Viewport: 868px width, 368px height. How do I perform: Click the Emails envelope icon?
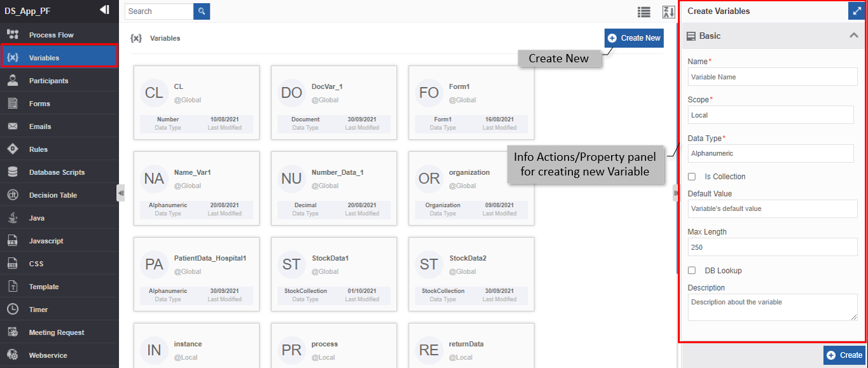click(13, 126)
